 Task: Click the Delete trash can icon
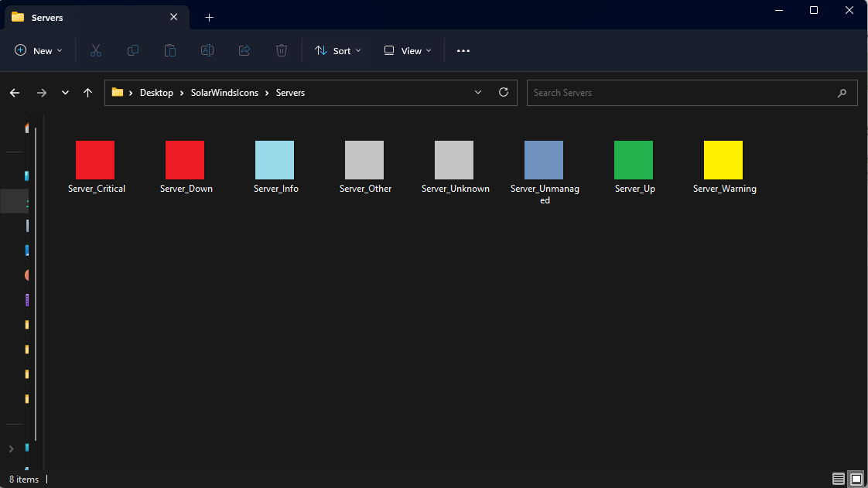(282, 51)
